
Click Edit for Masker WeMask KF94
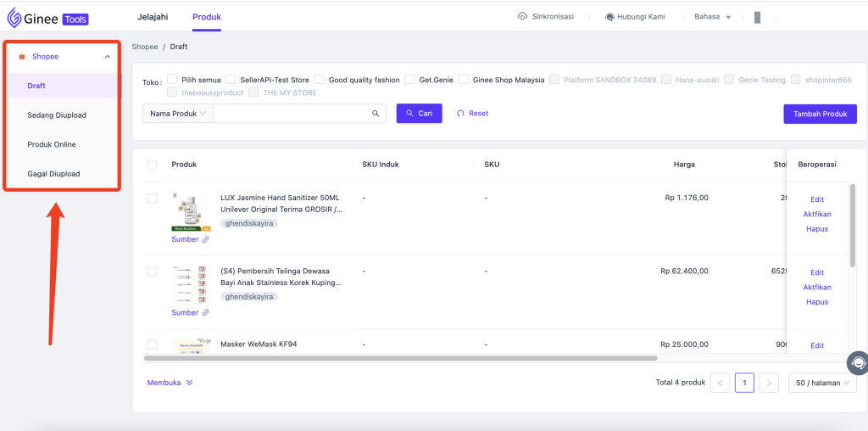click(x=817, y=345)
